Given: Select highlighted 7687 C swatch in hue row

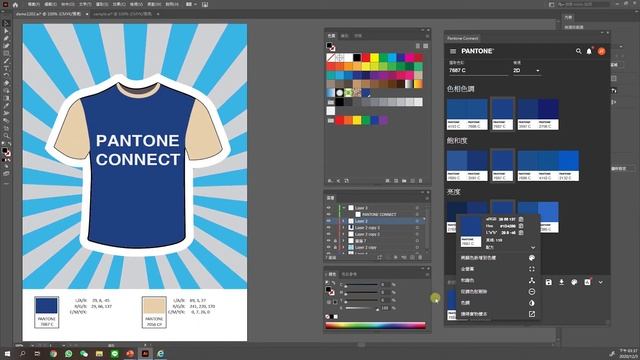Looking at the screenshot, I should (x=502, y=114).
